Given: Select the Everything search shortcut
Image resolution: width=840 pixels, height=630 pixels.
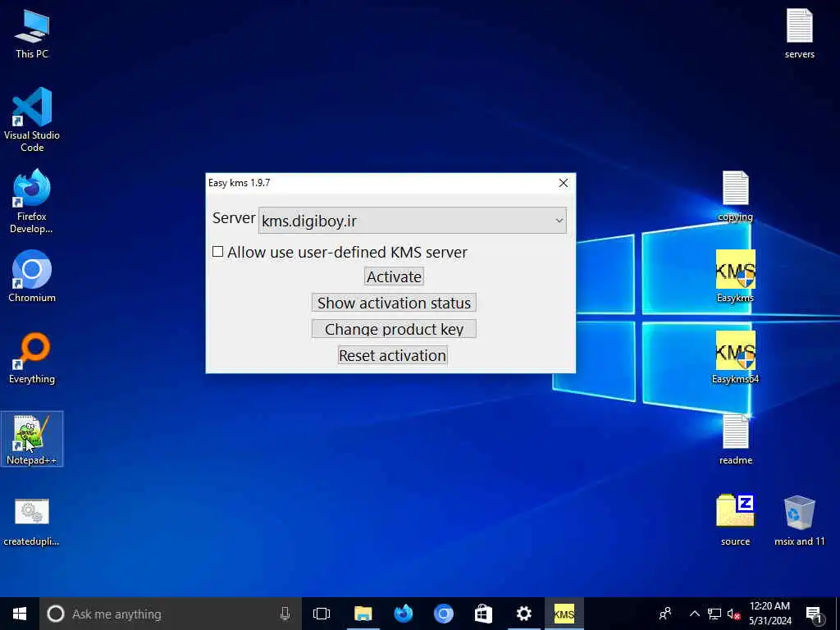Looking at the screenshot, I should 32,358.
